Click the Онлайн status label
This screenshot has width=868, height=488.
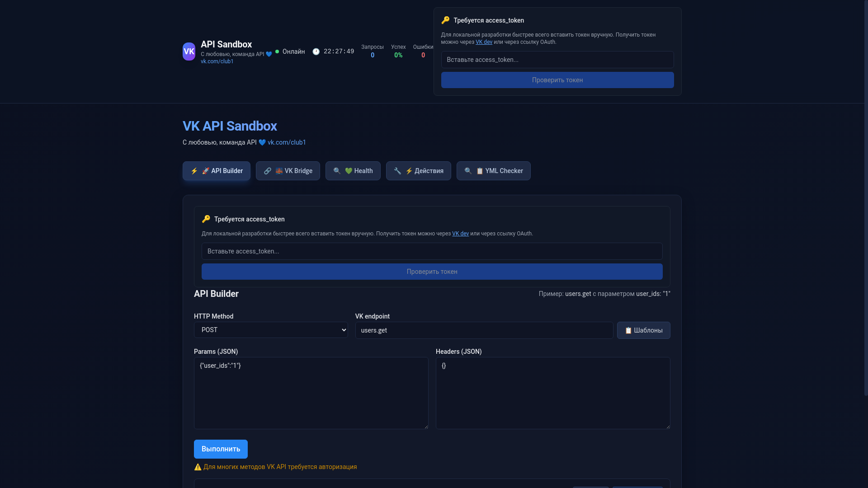[293, 52]
